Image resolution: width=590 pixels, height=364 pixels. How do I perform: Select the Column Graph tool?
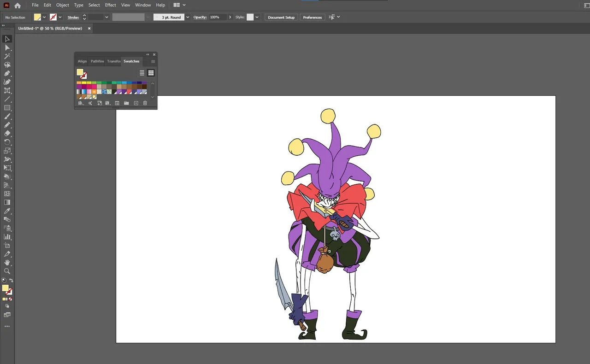(7, 237)
